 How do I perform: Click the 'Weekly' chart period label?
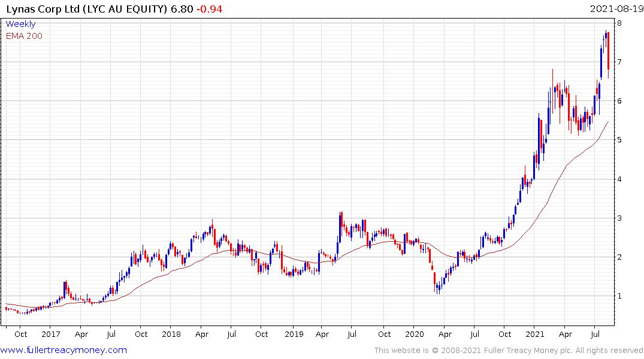(20, 24)
